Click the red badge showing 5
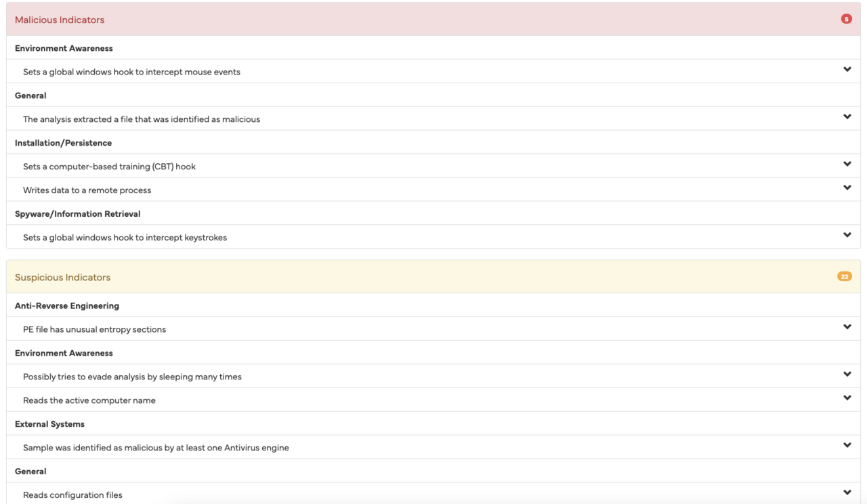This screenshot has width=867, height=504. click(x=846, y=19)
